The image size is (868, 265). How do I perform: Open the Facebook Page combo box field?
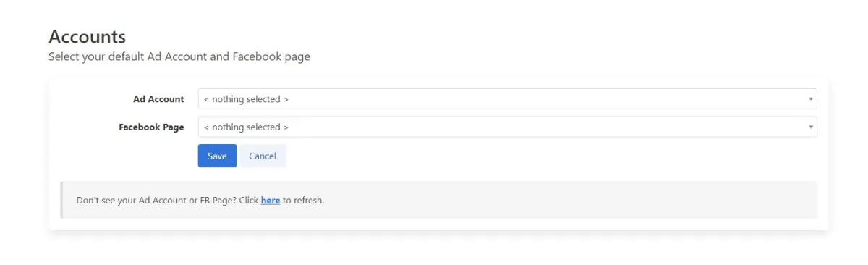click(507, 127)
